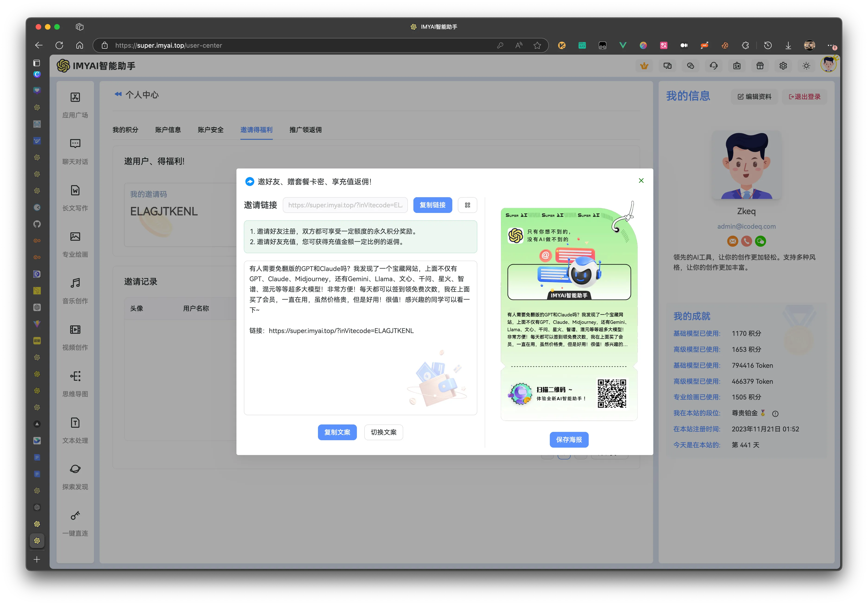Open 聊天对话 in sidebar
Image resolution: width=868 pixels, height=605 pixels.
click(x=75, y=151)
